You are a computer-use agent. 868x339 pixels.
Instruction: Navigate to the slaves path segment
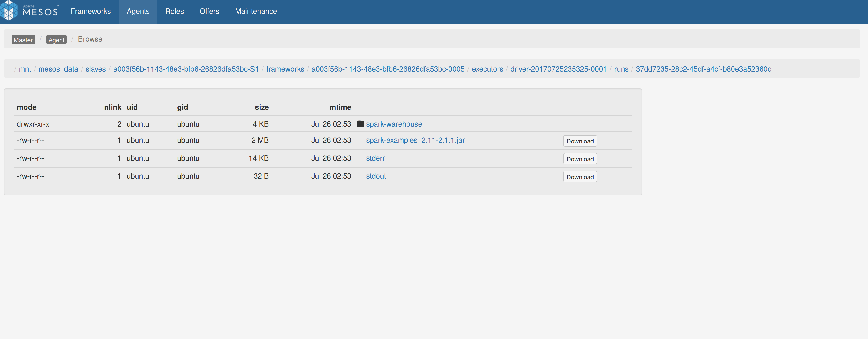[96, 69]
